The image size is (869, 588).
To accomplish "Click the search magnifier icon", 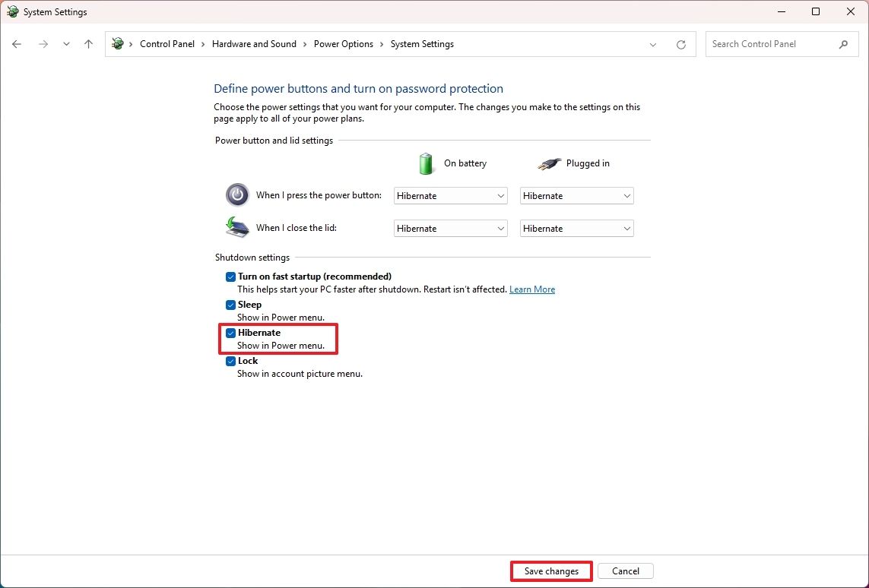I will click(844, 45).
